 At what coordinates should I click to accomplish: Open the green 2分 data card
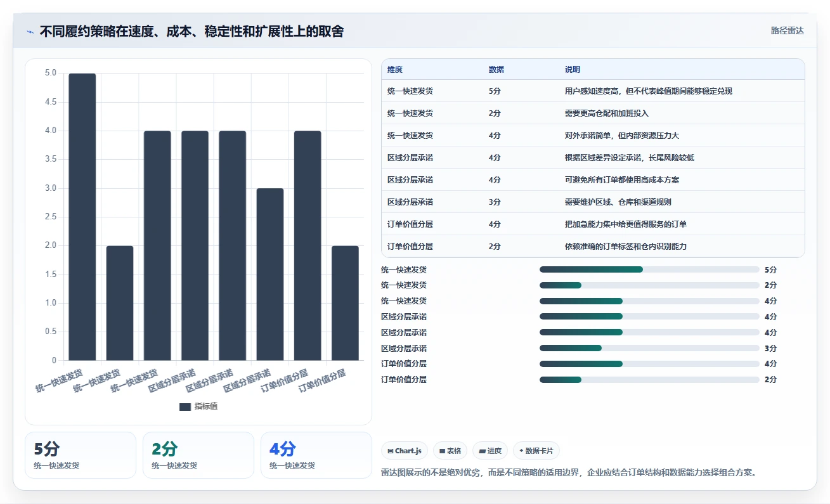198,455
